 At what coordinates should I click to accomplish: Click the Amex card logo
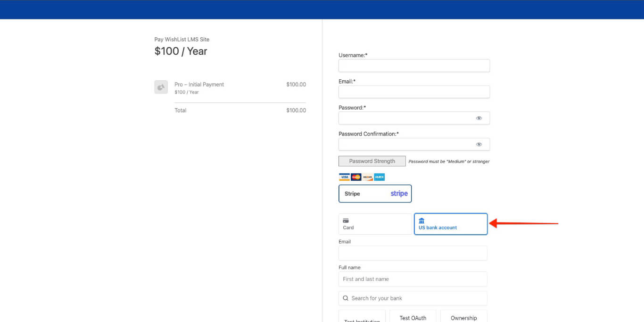pyautogui.click(x=380, y=177)
